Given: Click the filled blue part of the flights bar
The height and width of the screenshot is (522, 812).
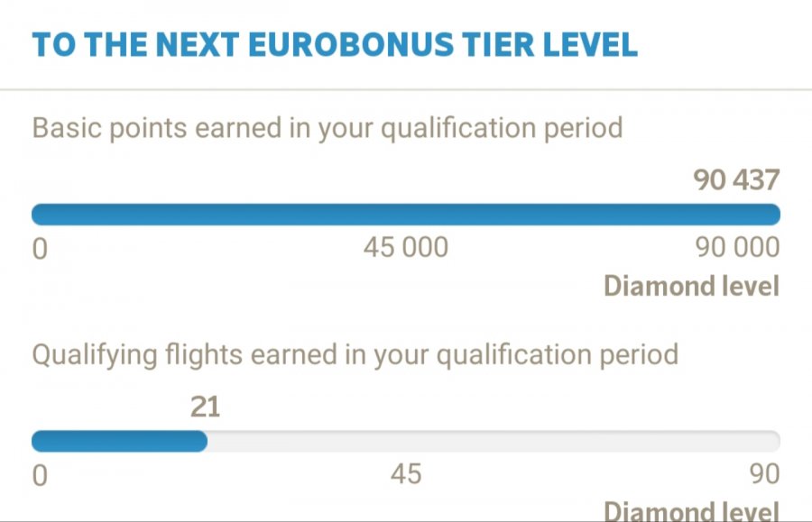Looking at the screenshot, I should pos(119,441).
